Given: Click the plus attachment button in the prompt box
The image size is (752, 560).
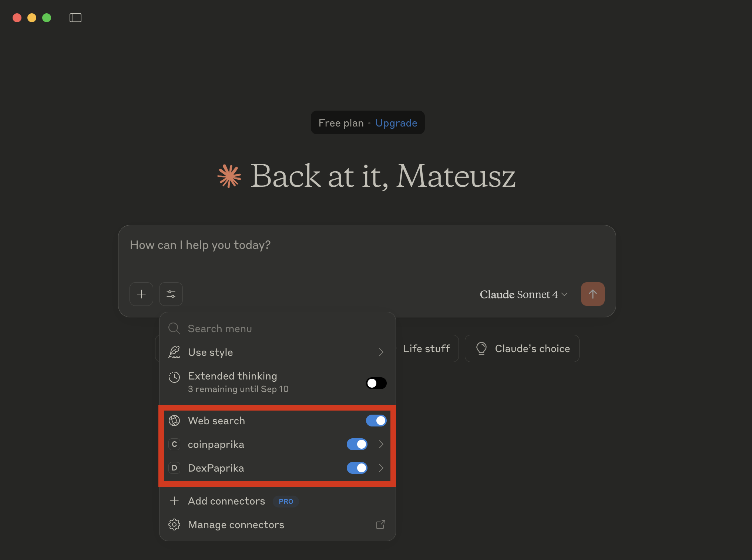Looking at the screenshot, I should pyautogui.click(x=141, y=294).
